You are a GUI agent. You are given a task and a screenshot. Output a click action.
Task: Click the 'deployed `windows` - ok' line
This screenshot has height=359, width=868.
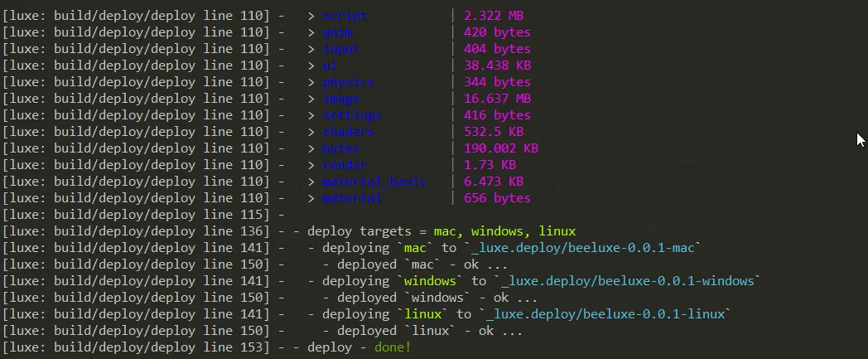(431, 298)
